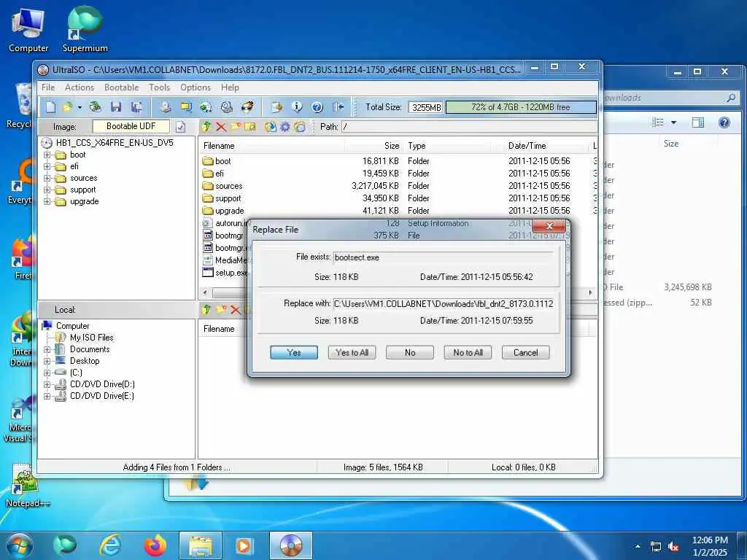Click the Rename icon in image pane toolbar
Screen dimensions: 747x560
pyautogui.click(x=250, y=127)
